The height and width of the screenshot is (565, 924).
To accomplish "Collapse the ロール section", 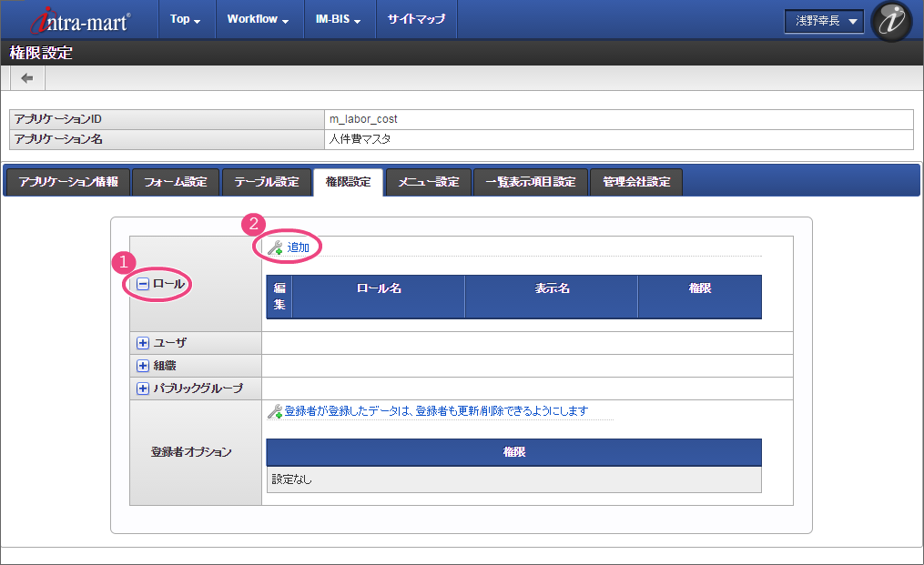I will [x=143, y=284].
